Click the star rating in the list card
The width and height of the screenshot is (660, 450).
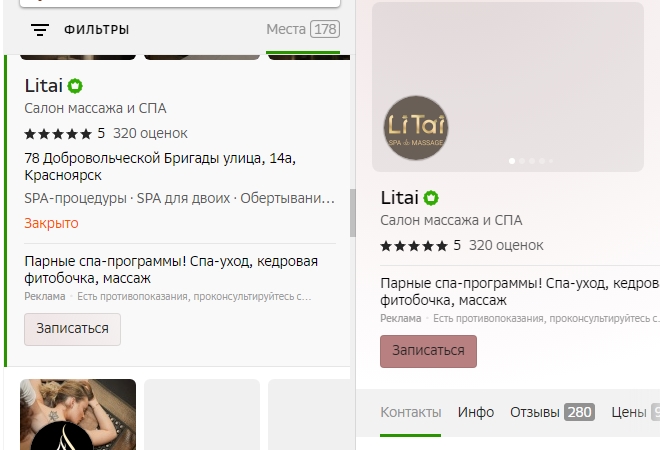pos(58,134)
